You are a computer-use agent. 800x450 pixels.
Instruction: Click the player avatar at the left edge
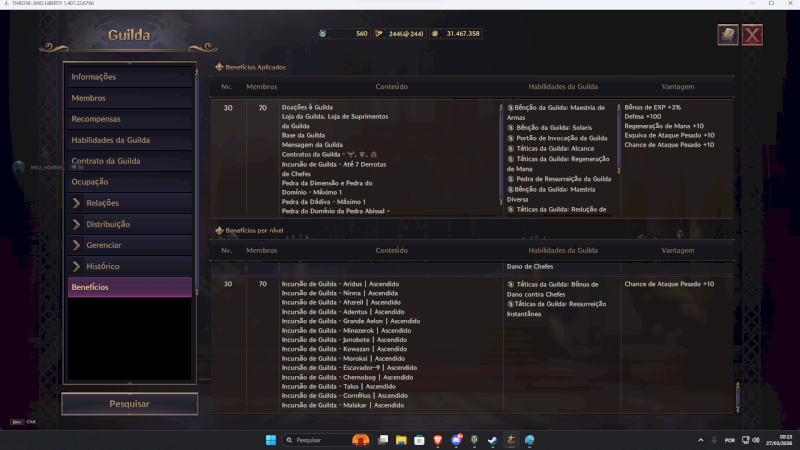coord(19,167)
